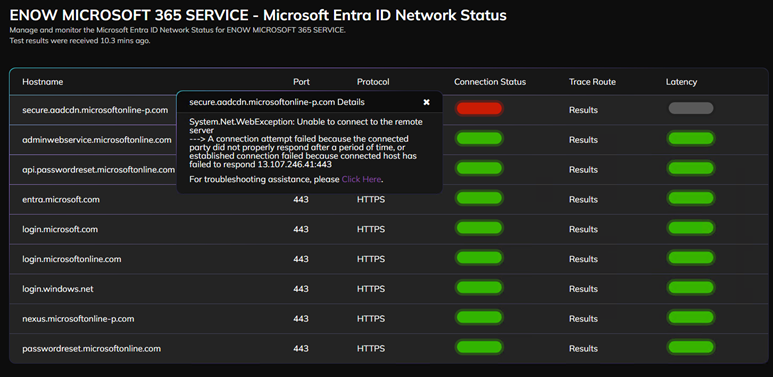Click hostname entra.microsoft.com

tap(61, 200)
